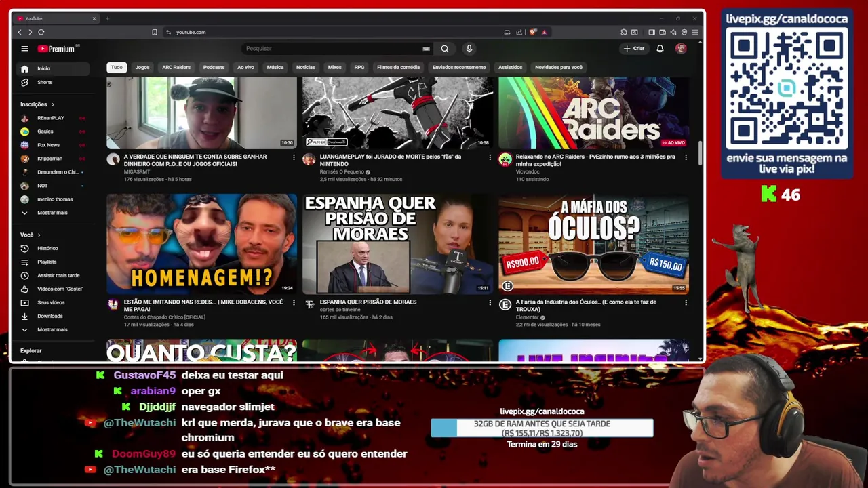Open Vídeos com "Gostei" in sidebar
The image size is (868, 488).
tap(52, 289)
